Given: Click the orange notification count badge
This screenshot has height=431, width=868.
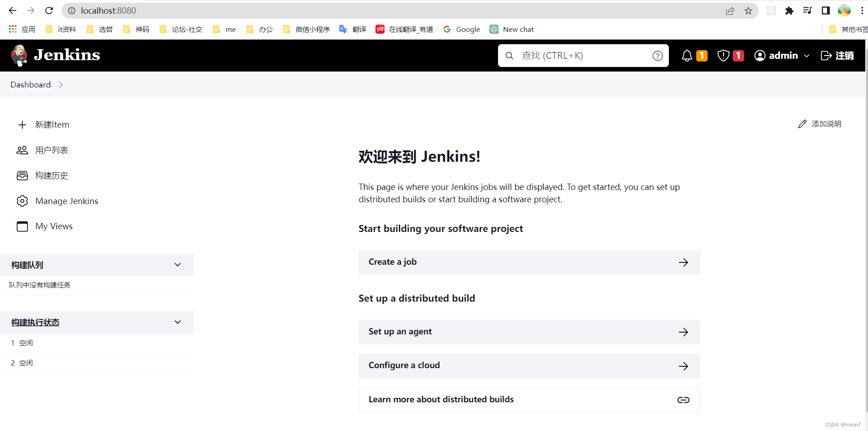Looking at the screenshot, I should point(702,56).
